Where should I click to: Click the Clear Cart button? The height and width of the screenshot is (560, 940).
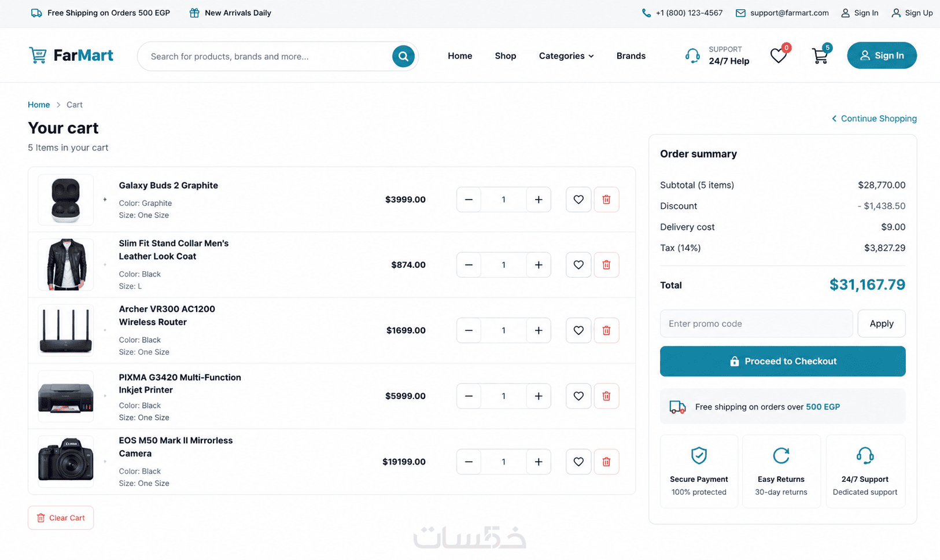click(x=61, y=518)
